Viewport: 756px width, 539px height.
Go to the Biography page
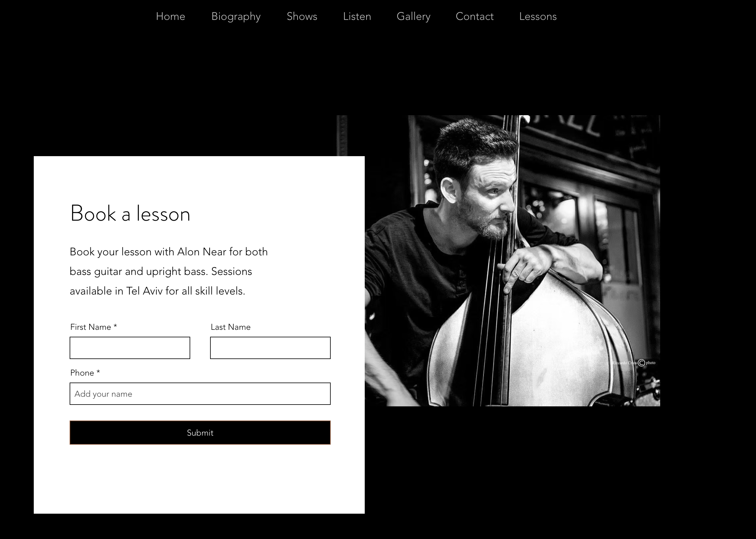(236, 17)
